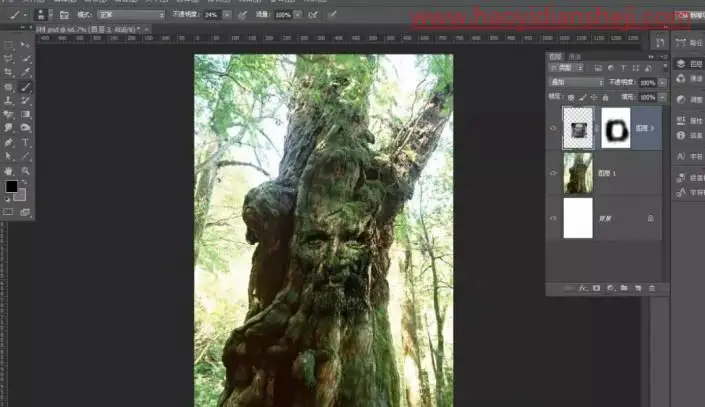Change the screen mode

point(25,212)
